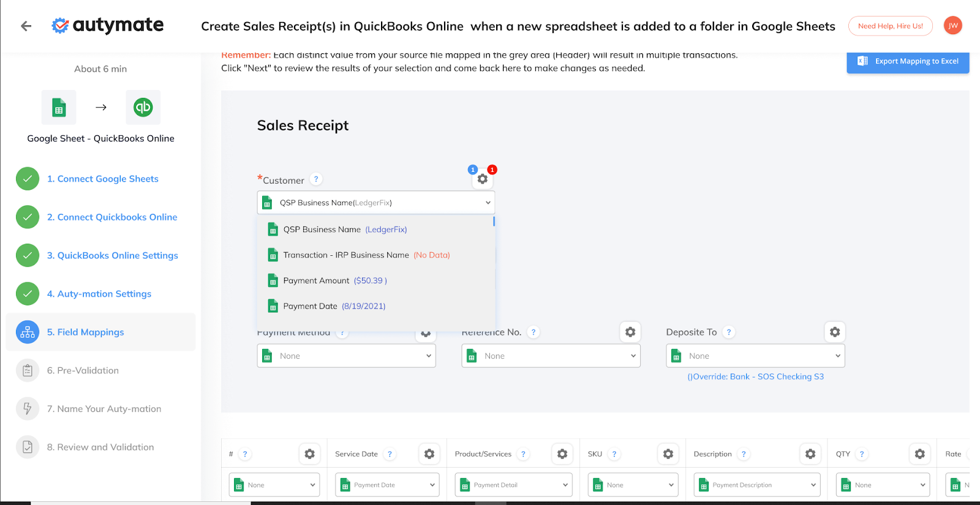Go to step 3 QuickBooks Online Settings

113,256
